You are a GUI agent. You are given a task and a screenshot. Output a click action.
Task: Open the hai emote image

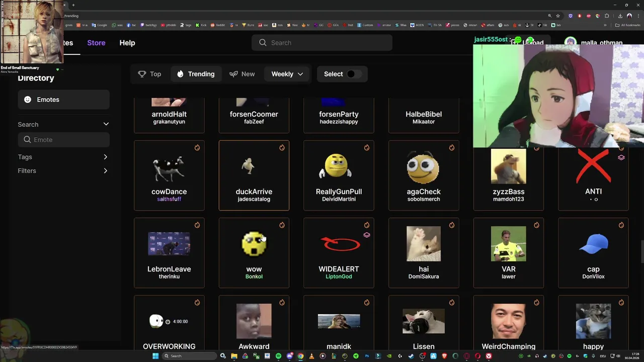(x=424, y=244)
